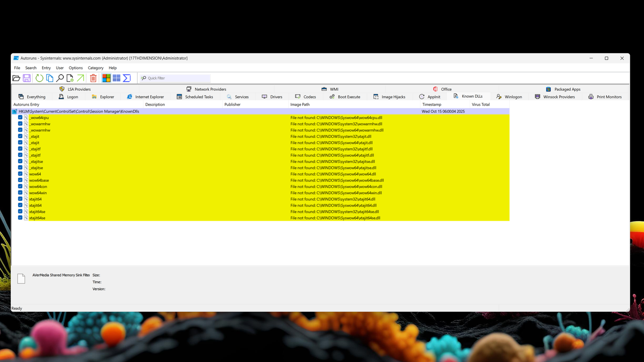Click the file icon in the wow64win row

(x=26, y=193)
